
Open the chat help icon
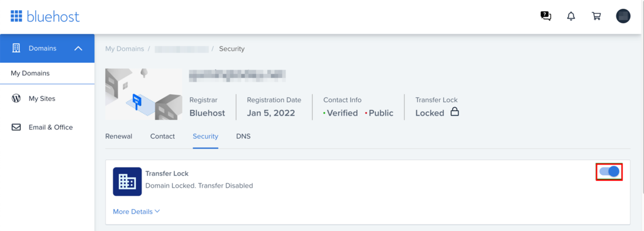coord(546,16)
